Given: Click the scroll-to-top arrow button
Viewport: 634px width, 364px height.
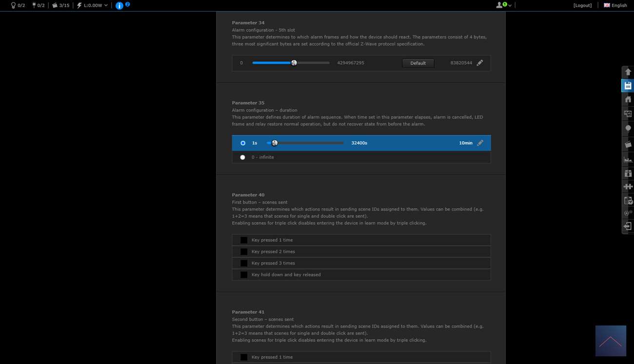Looking at the screenshot, I should pyautogui.click(x=611, y=341).
